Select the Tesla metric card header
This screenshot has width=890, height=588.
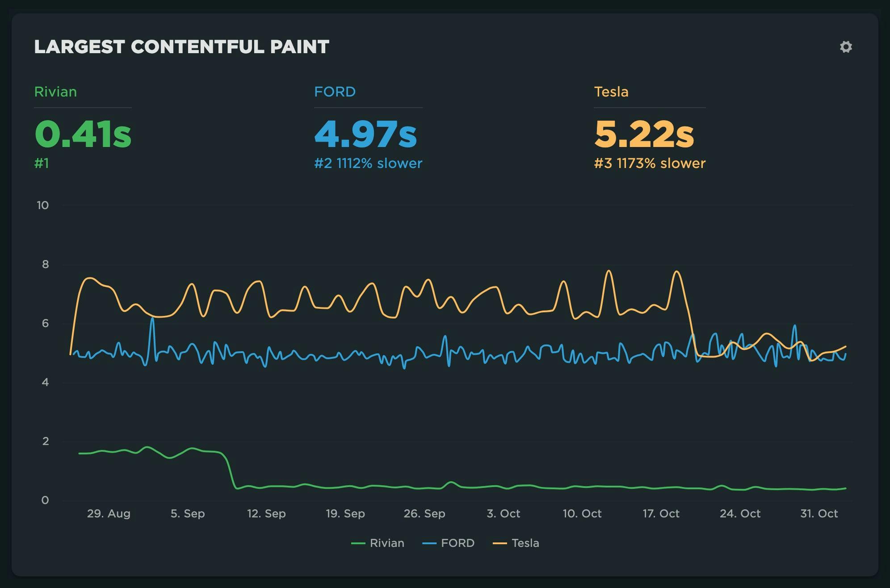click(x=611, y=92)
